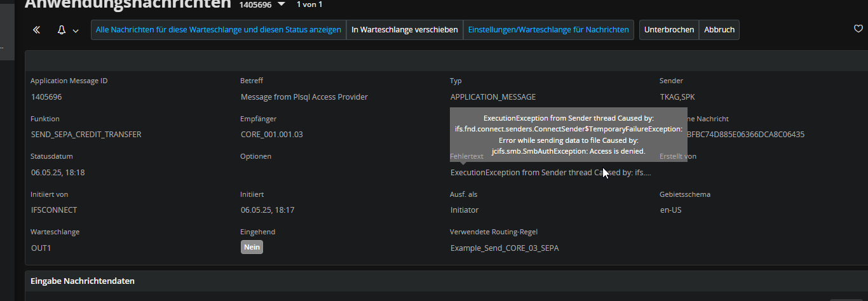Click the '1 von 1' record counter
Image resolution: width=868 pixels, height=301 pixels.
pyautogui.click(x=309, y=4)
